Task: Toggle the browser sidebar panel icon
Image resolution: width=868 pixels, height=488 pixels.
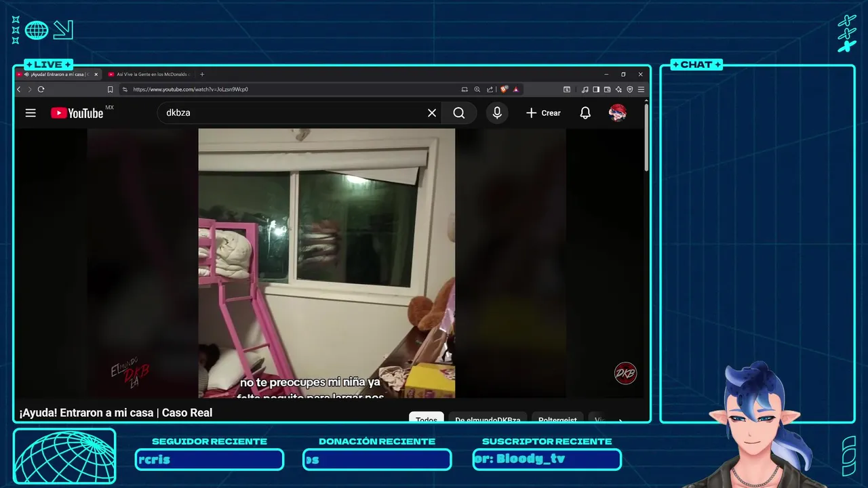Action: coord(596,89)
